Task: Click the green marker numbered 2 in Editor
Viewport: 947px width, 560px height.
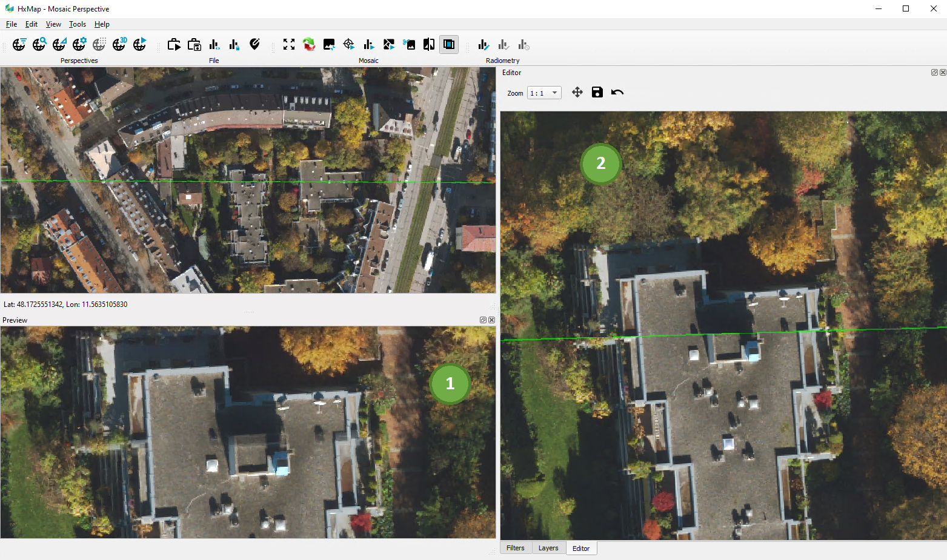Action: [600, 163]
